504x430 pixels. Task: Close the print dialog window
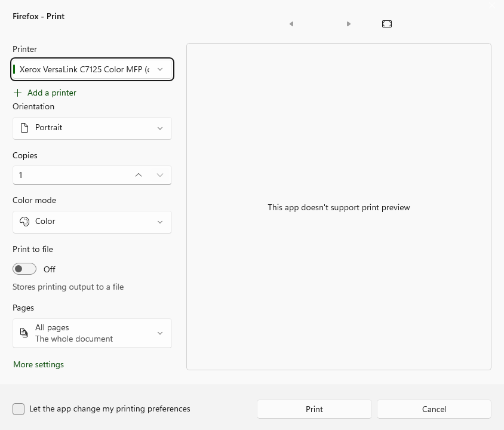[x=492, y=5]
